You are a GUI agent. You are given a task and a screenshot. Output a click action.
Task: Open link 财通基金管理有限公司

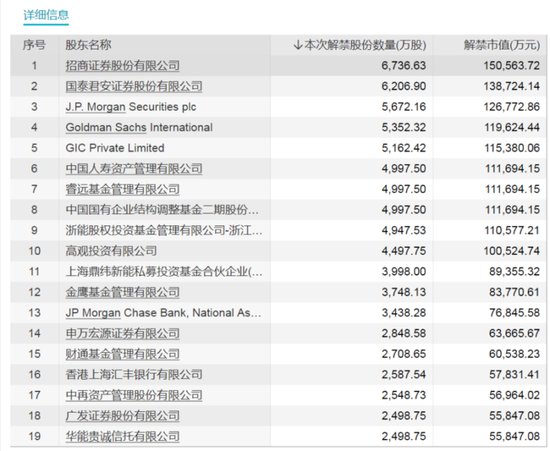[x=122, y=354]
